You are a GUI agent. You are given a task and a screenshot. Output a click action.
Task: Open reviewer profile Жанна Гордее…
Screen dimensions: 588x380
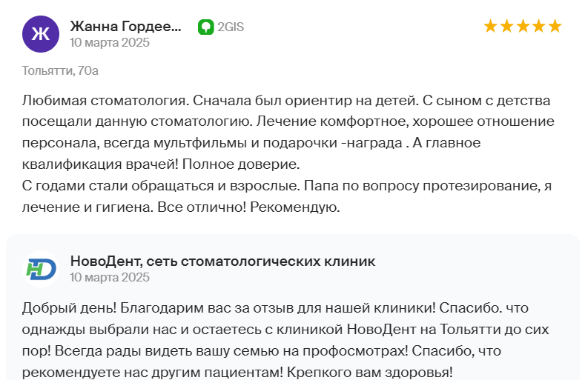pos(125,27)
